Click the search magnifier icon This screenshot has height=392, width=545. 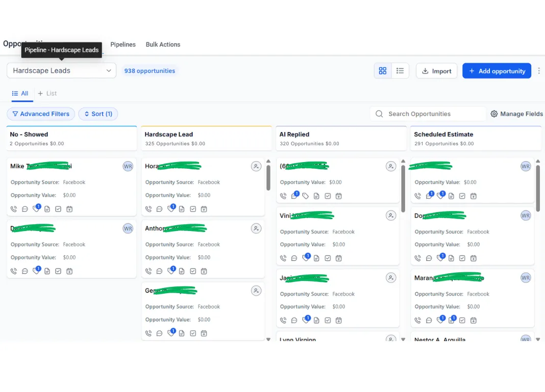tap(379, 114)
